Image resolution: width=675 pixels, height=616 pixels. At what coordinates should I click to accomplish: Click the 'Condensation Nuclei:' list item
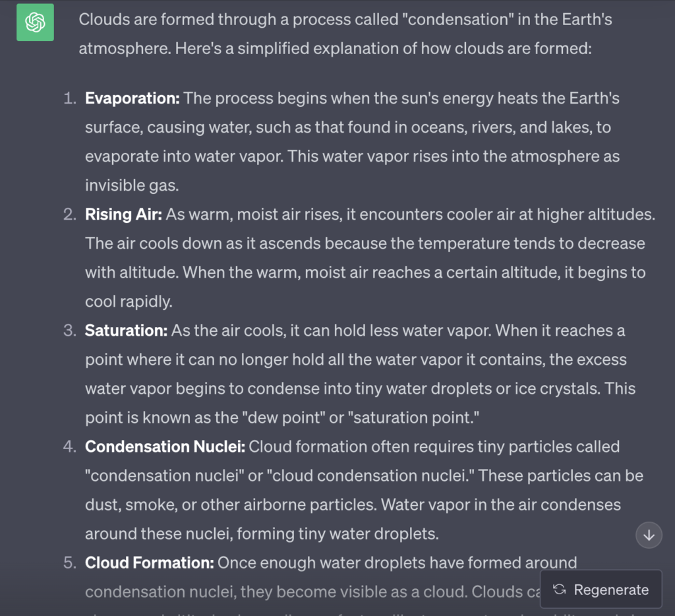[163, 447]
